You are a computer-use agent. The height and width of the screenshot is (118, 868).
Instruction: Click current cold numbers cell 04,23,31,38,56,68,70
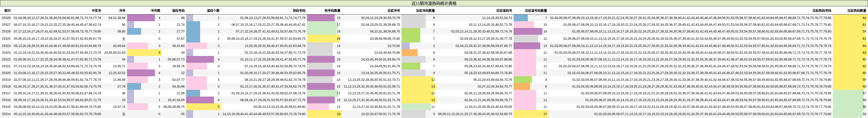[x=385, y=31]
